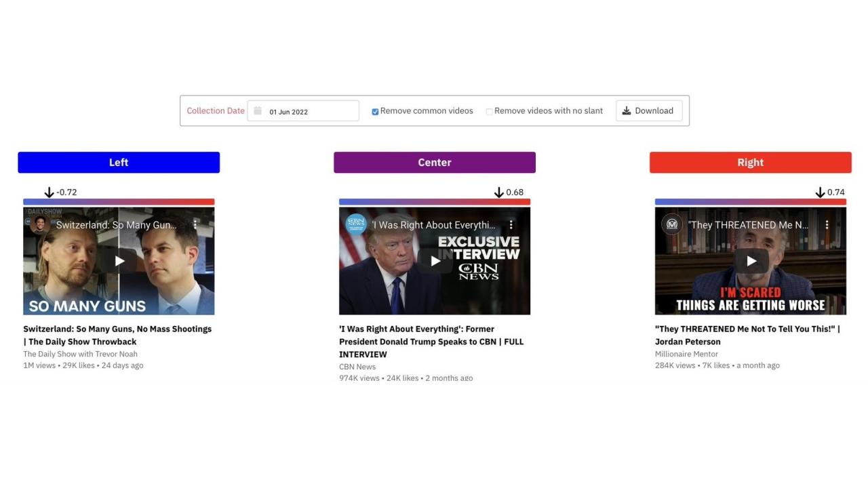Click the CBN News channel logo icon
This screenshot has width=868, height=488.
coord(355,224)
